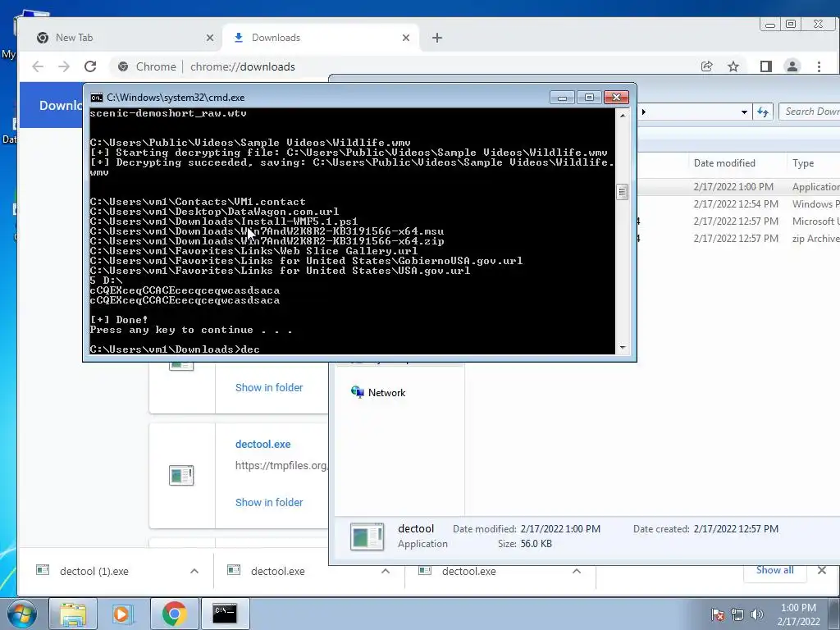Open Action Center flag in tray

click(718, 614)
